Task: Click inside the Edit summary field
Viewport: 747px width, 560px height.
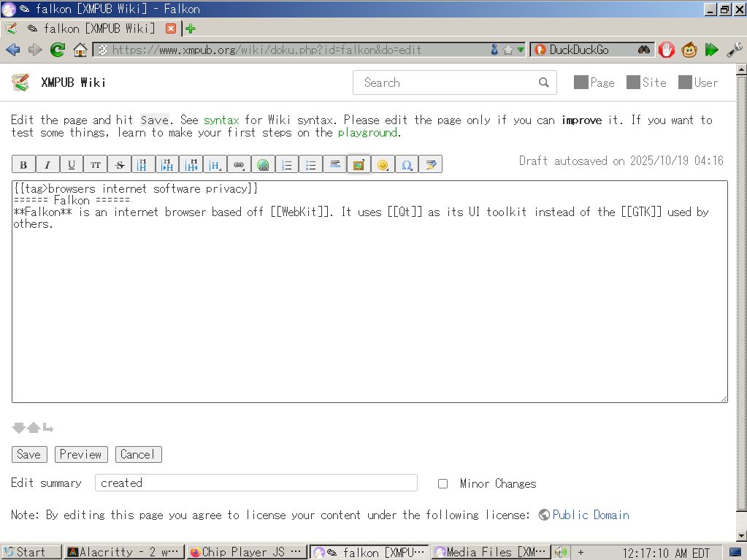Action: pyautogui.click(x=256, y=483)
